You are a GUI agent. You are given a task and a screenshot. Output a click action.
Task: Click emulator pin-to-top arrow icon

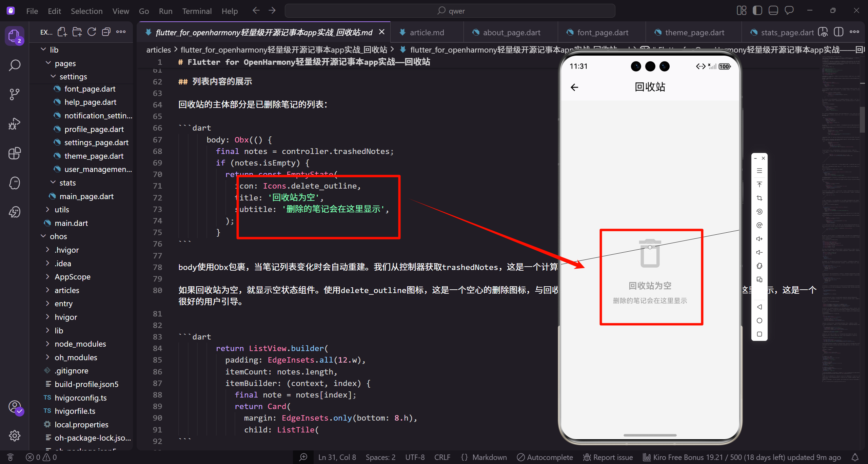(x=759, y=185)
